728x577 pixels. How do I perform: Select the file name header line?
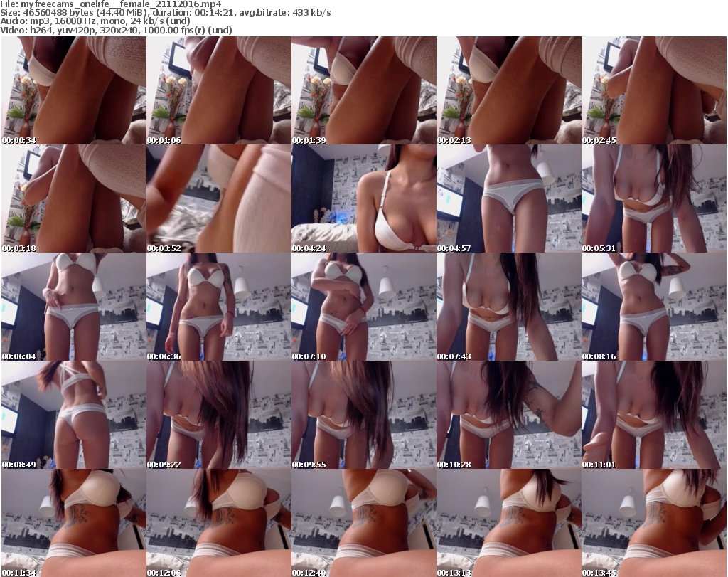tap(111, 4)
